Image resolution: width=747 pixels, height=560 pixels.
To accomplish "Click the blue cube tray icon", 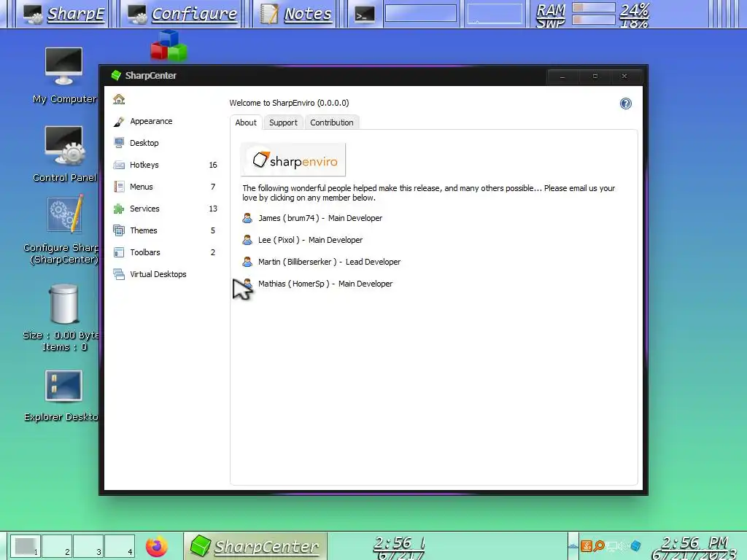I will pos(635,545).
